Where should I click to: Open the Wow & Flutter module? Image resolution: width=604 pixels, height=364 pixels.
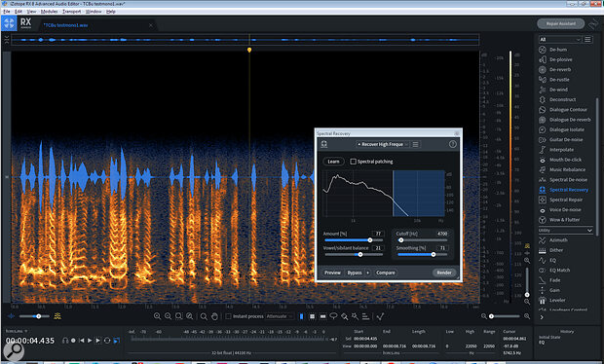pos(564,220)
